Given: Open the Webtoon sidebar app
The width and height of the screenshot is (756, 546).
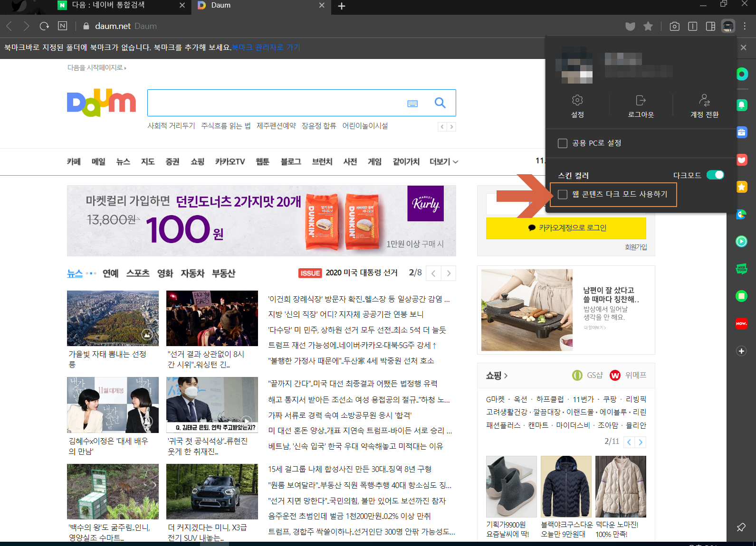Looking at the screenshot, I should coord(742,269).
